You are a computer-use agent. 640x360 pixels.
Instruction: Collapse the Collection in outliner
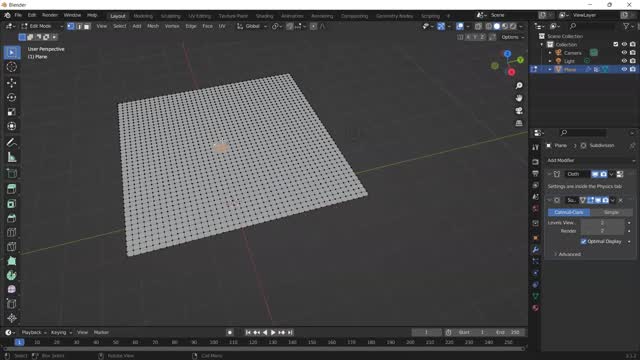pyautogui.click(x=542, y=44)
